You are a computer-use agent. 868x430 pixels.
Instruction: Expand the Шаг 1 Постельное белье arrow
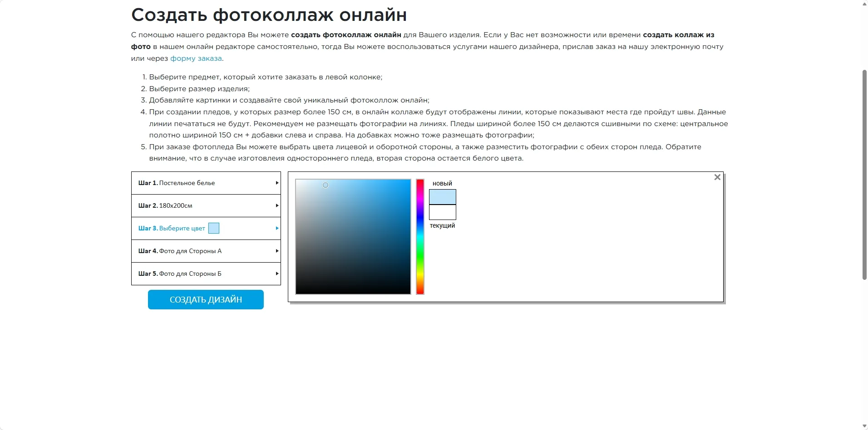tap(277, 183)
